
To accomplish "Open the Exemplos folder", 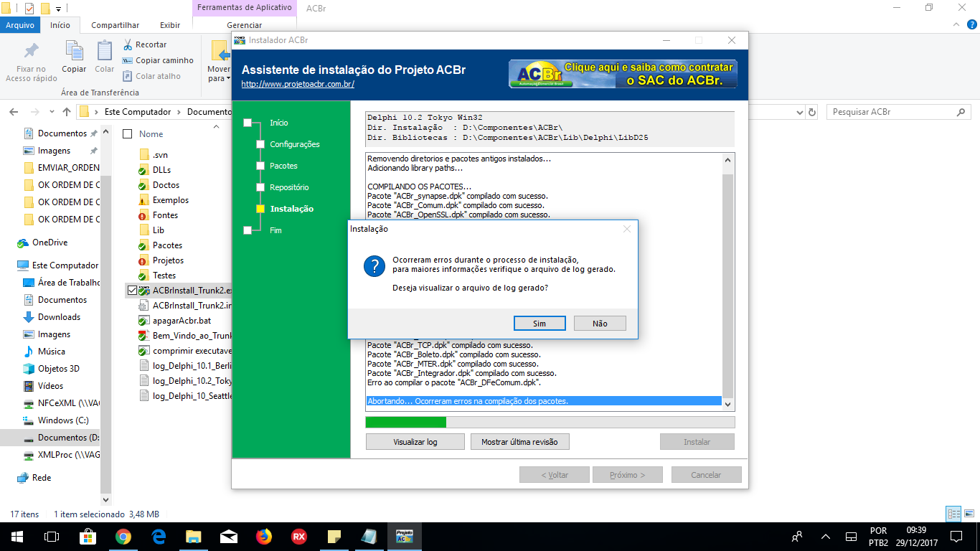I will click(171, 200).
